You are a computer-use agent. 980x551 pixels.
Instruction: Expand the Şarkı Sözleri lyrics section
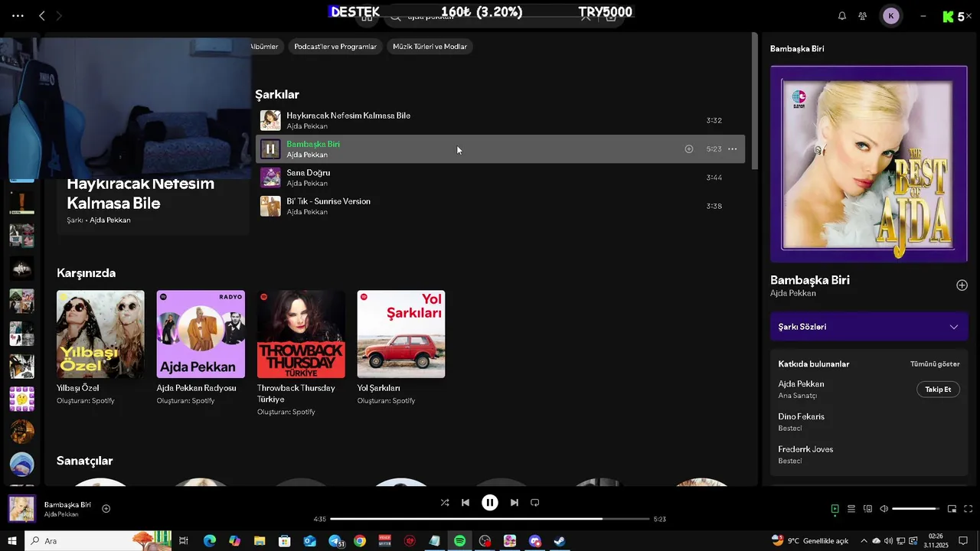869,327
